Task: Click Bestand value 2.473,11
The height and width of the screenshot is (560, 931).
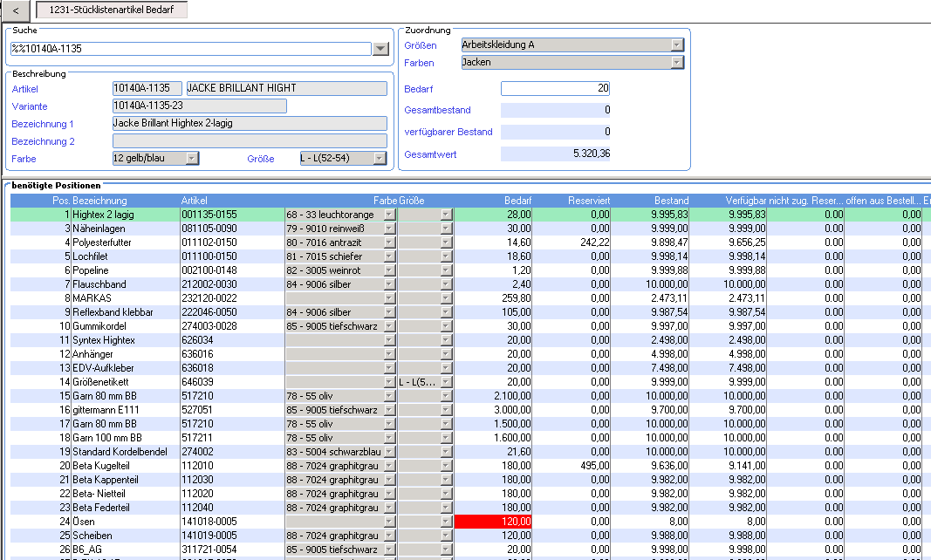Action: (670, 298)
